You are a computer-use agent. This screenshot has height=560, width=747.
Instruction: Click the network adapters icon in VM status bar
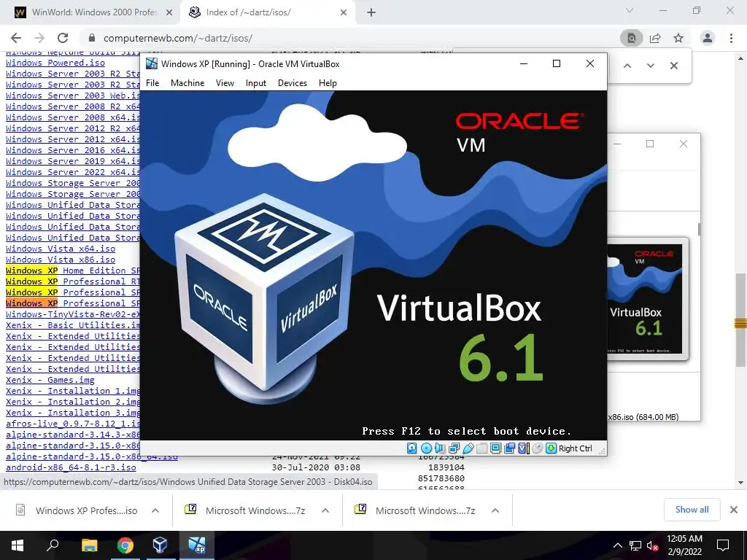(454, 448)
